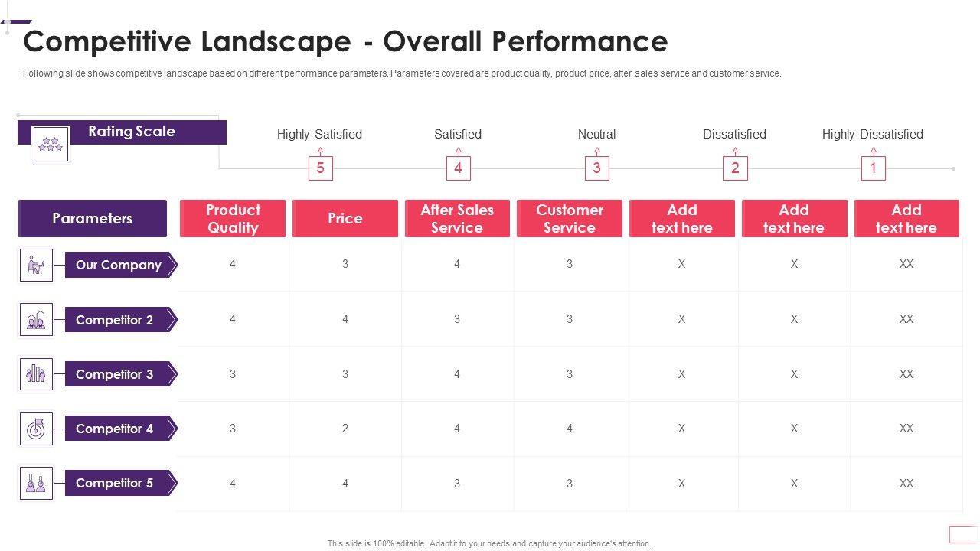The width and height of the screenshot is (980, 551).
Task: Click the rating box numbered 5
Action: pyautogui.click(x=320, y=168)
